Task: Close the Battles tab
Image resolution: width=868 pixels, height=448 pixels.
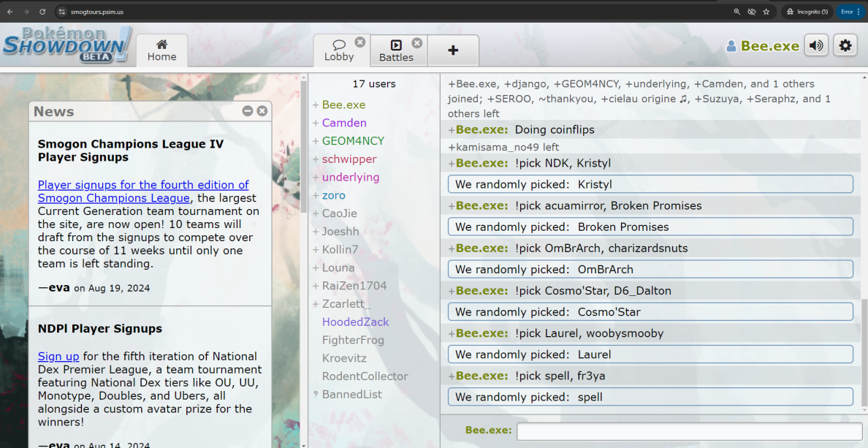Action: tap(417, 43)
